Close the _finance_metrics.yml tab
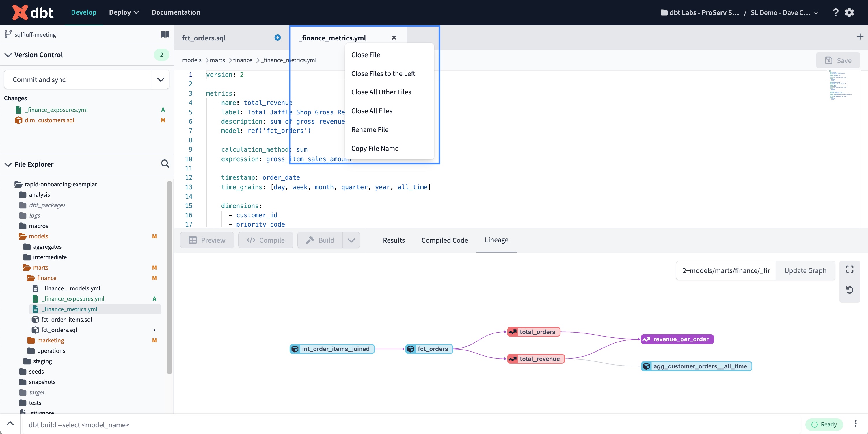This screenshot has width=868, height=434. pyautogui.click(x=394, y=38)
